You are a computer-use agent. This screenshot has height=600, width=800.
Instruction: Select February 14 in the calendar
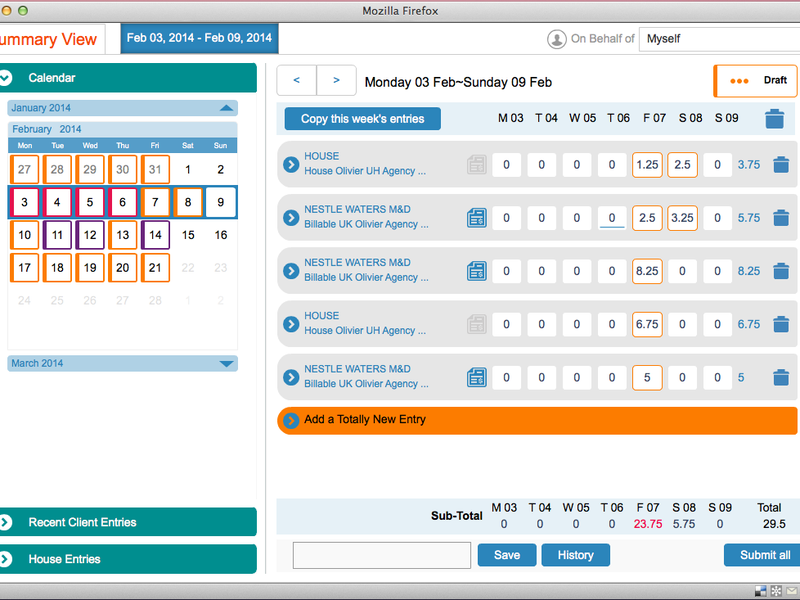pyautogui.click(x=155, y=235)
